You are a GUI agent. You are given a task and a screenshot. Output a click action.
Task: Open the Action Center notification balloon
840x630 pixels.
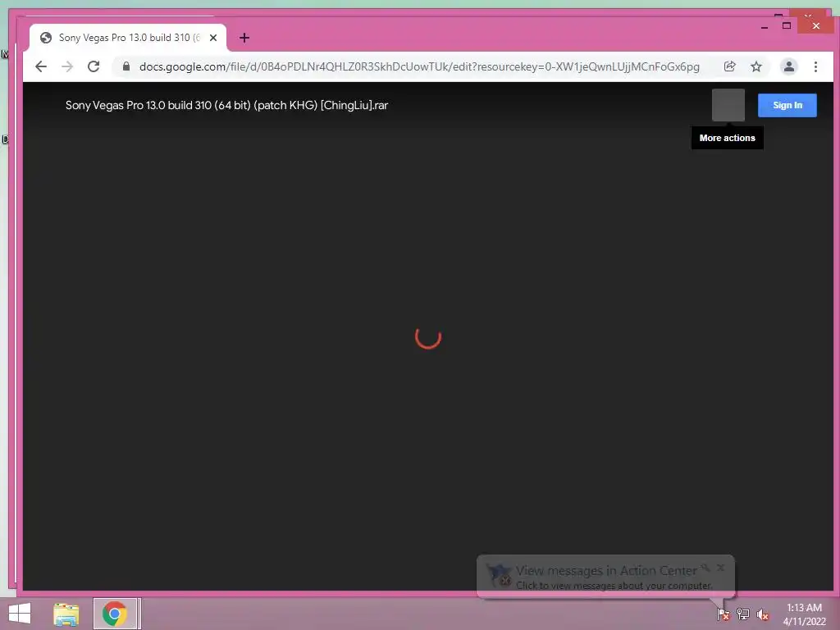pos(605,577)
